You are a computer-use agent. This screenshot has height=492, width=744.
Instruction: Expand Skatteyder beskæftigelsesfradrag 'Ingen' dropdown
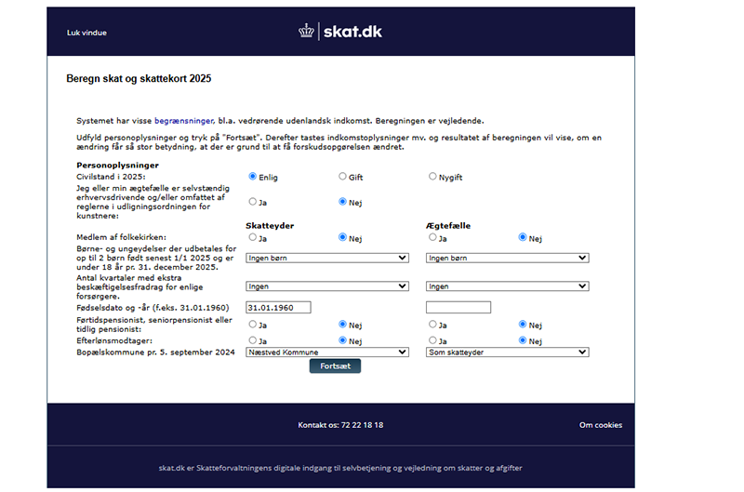coord(327,286)
